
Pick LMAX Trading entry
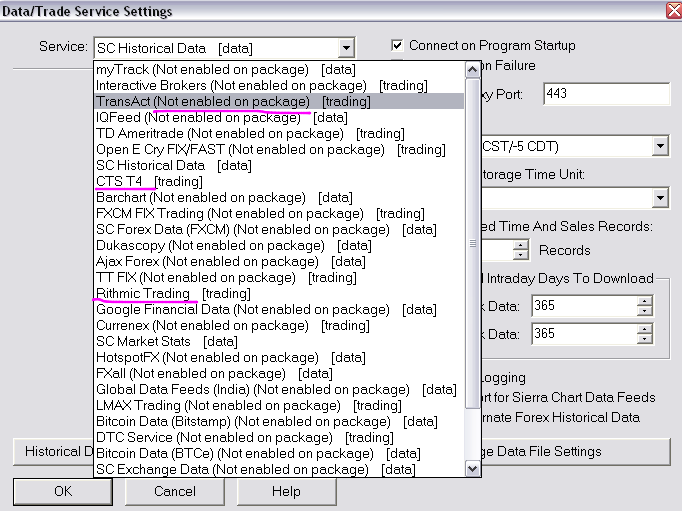(279, 406)
